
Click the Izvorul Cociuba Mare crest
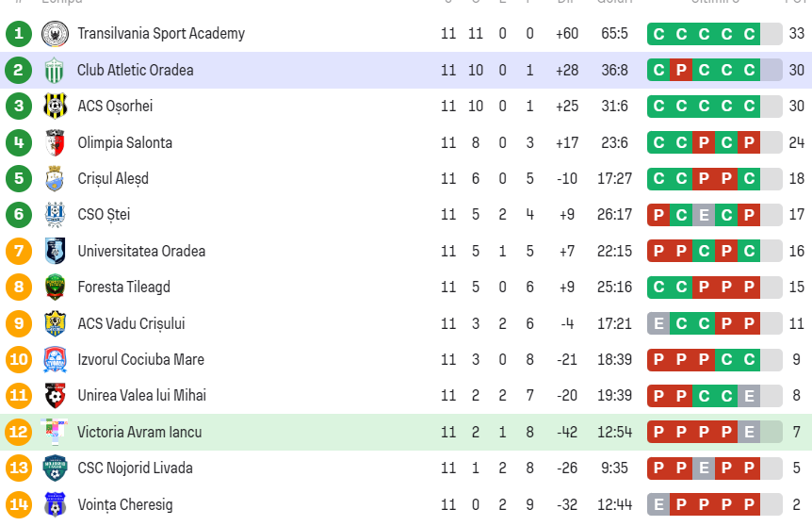point(56,360)
